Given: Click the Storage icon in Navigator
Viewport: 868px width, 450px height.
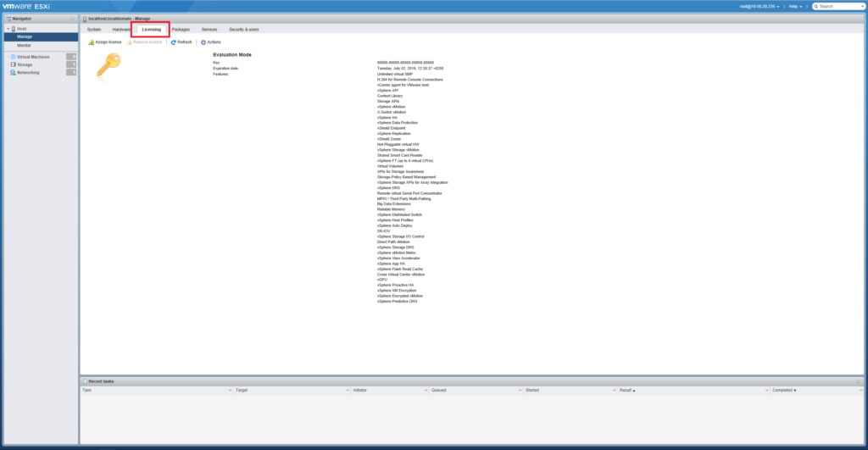Looking at the screenshot, I should pos(11,64).
